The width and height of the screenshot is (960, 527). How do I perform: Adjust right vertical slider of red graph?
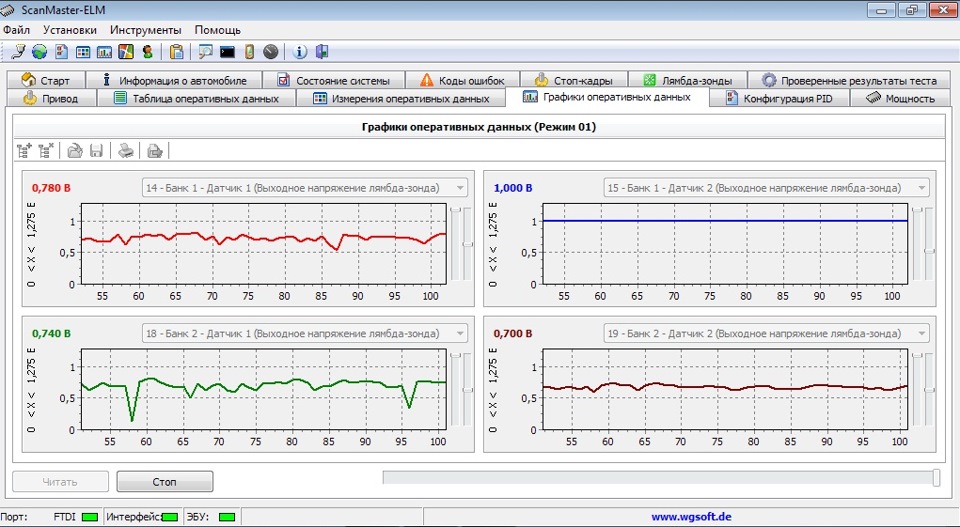(468, 245)
